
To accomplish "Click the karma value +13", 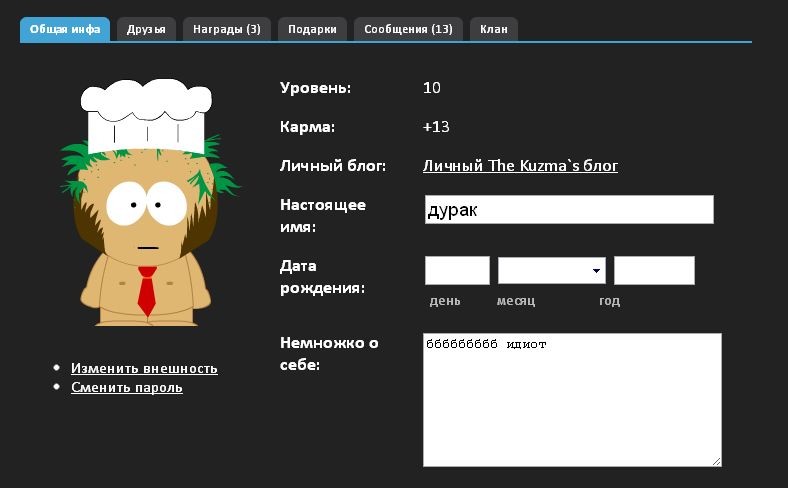I will (436, 127).
